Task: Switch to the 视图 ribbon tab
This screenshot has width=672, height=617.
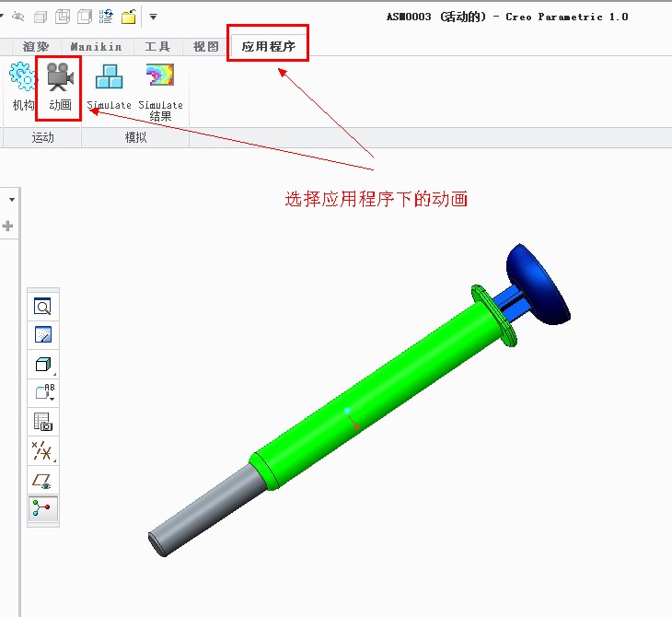Action: click(205, 46)
